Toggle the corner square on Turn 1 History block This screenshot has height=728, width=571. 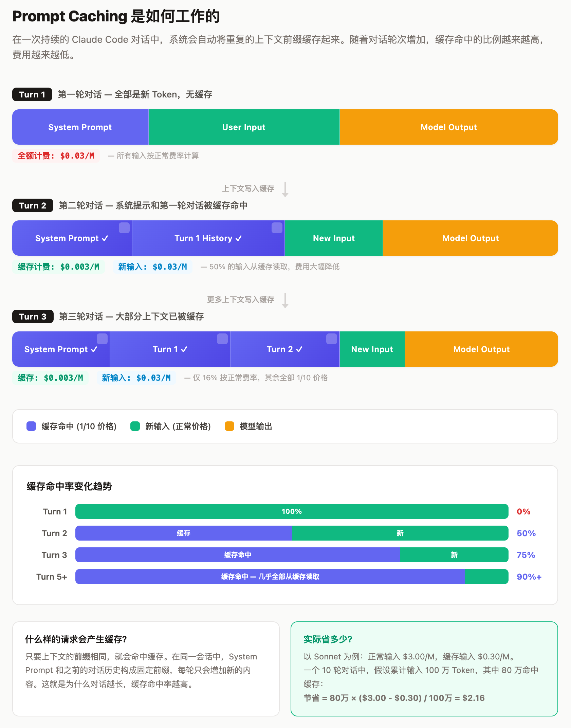tap(277, 228)
